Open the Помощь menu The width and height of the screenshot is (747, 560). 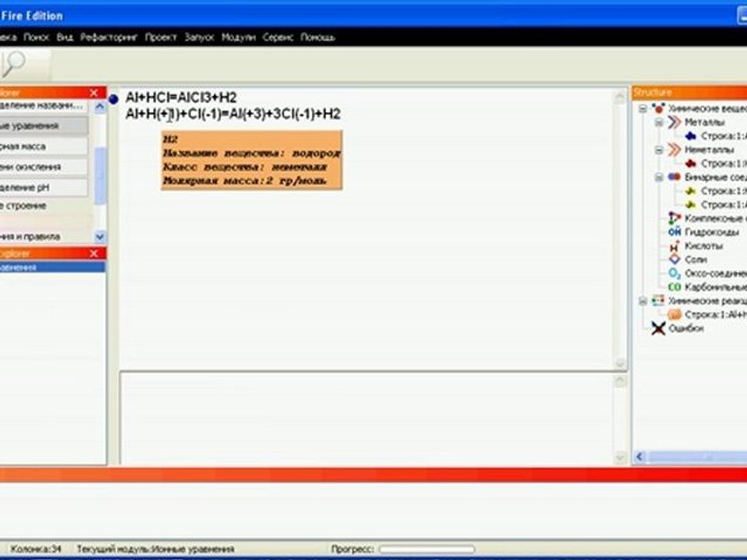click(x=317, y=37)
